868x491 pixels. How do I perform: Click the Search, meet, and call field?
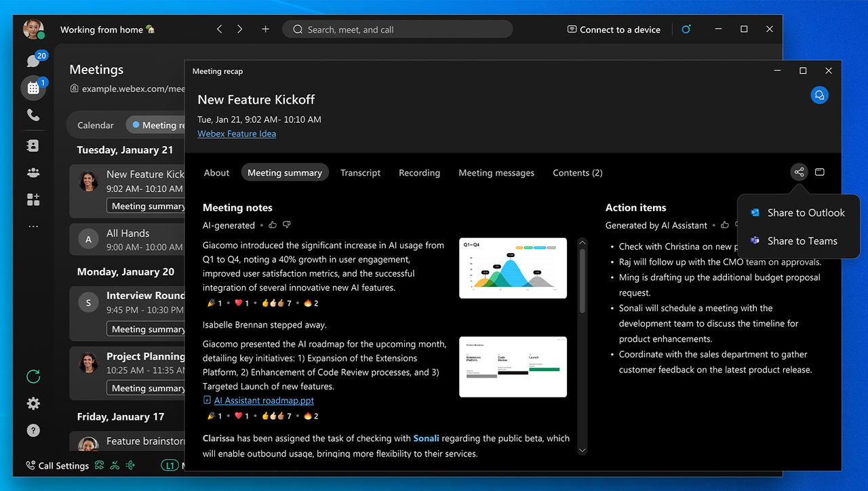click(397, 29)
